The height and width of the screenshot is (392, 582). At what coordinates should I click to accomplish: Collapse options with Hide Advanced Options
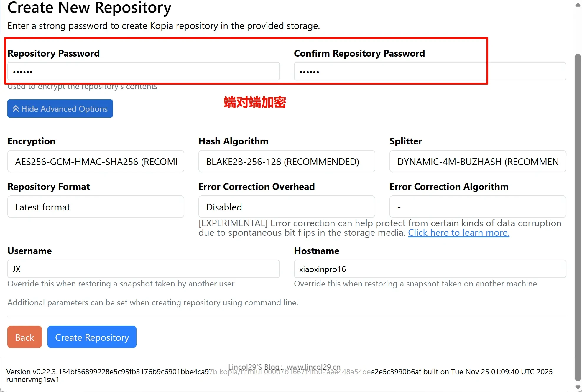[60, 108]
